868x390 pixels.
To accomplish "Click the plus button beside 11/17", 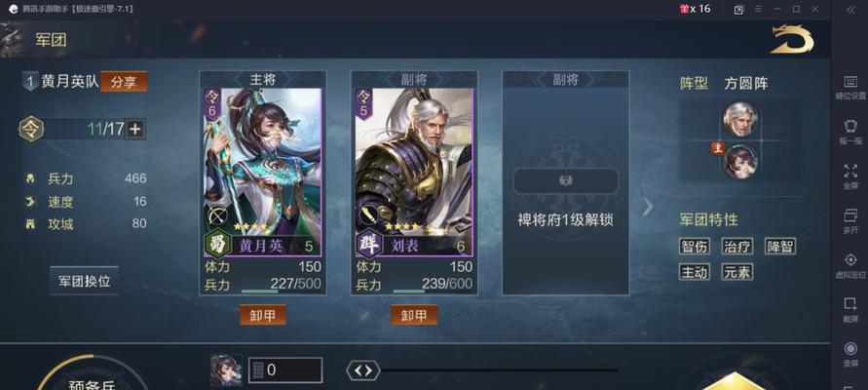I will 135,129.
